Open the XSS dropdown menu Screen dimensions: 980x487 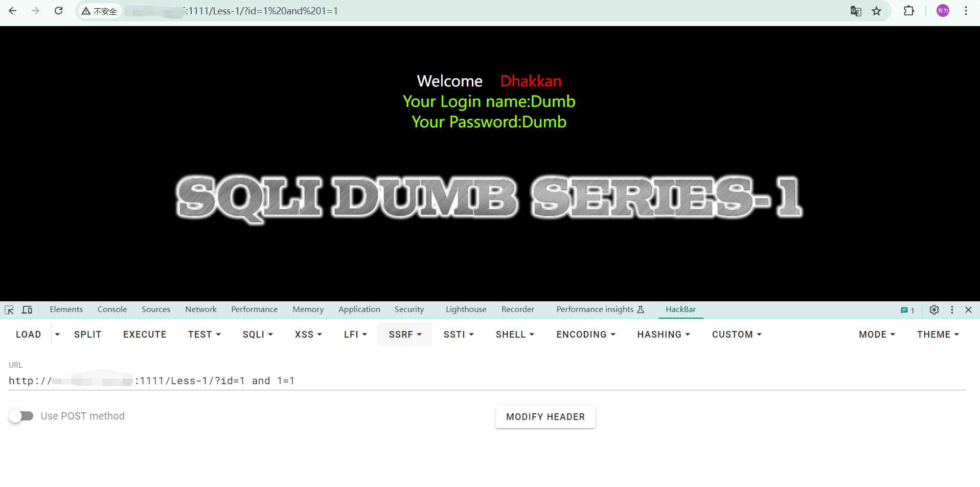[308, 335]
